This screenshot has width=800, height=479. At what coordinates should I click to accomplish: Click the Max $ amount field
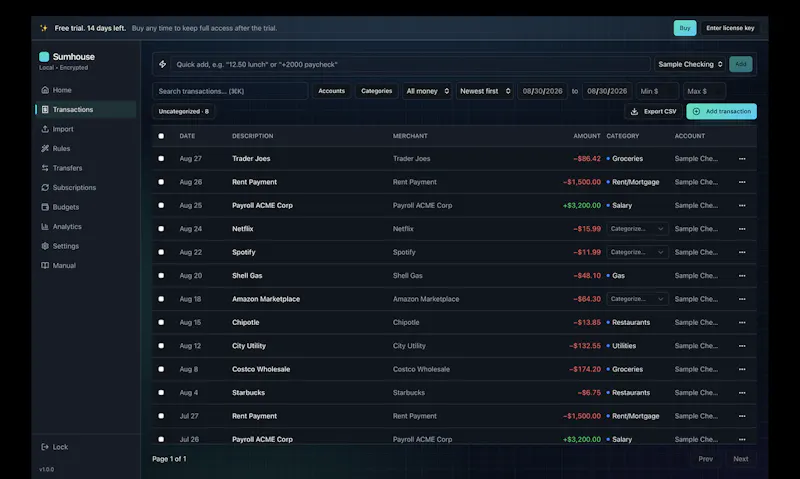704,91
